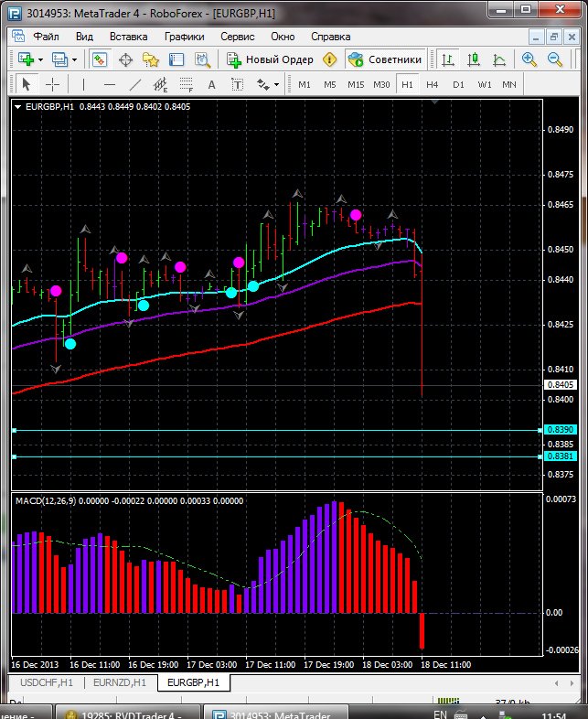Viewport: 588px width, 719px height.
Task: Switch chart to bar chart mode
Action: coord(447,59)
